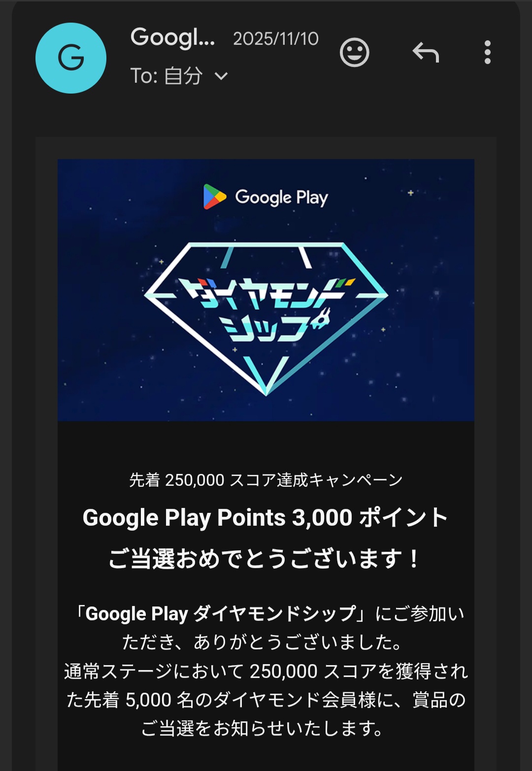Tap the bold Google Play ダイヤモンドシップ text
The width and height of the screenshot is (532, 771).
(221, 614)
